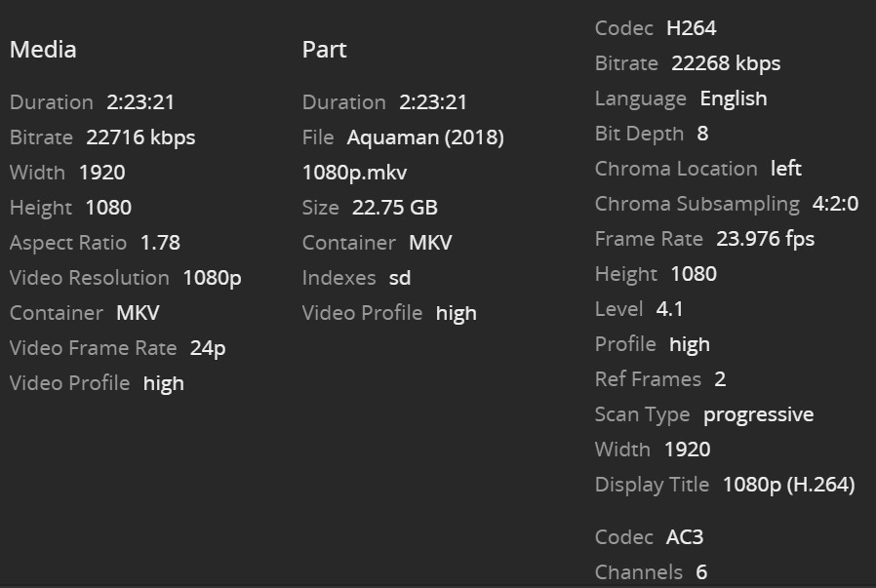Select the Video Resolution 1080p value
Image resolution: width=876 pixels, height=588 pixels.
coord(212,278)
